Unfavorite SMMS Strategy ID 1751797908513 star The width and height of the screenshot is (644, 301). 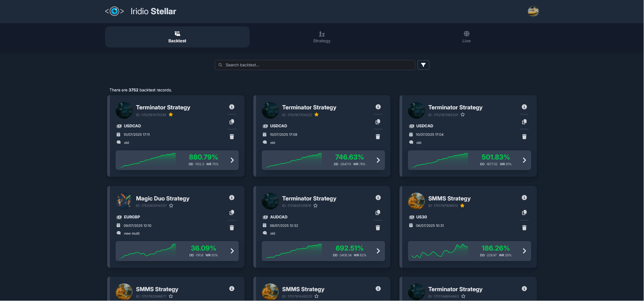tap(462, 206)
